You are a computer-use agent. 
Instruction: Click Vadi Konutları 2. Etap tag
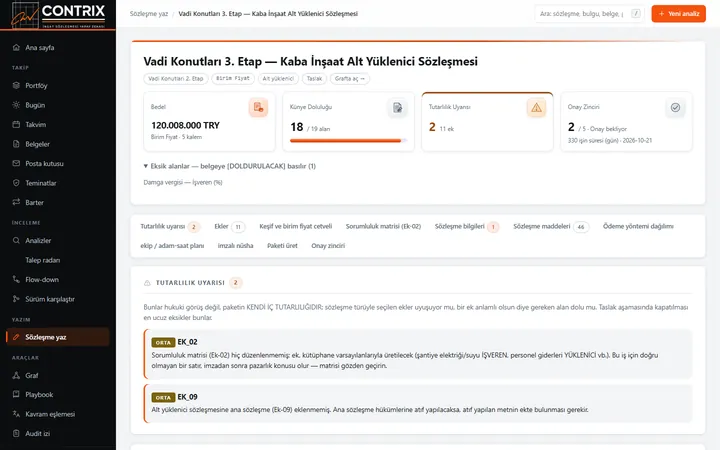[176, 79]
